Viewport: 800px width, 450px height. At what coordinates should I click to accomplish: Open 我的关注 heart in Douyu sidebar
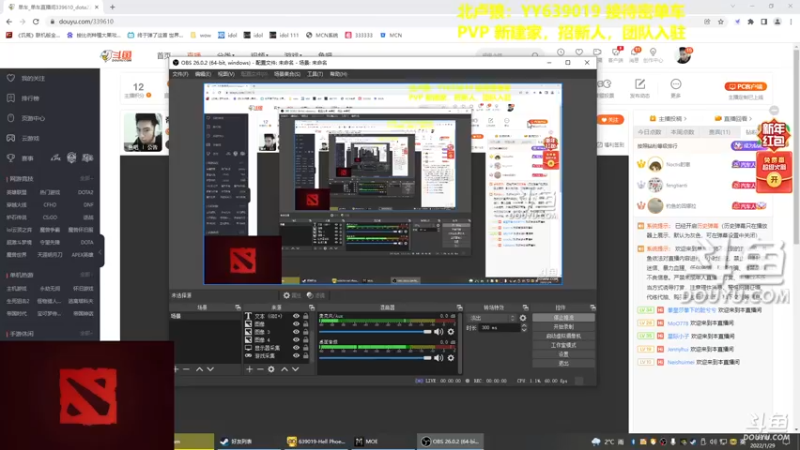point(11,78)
